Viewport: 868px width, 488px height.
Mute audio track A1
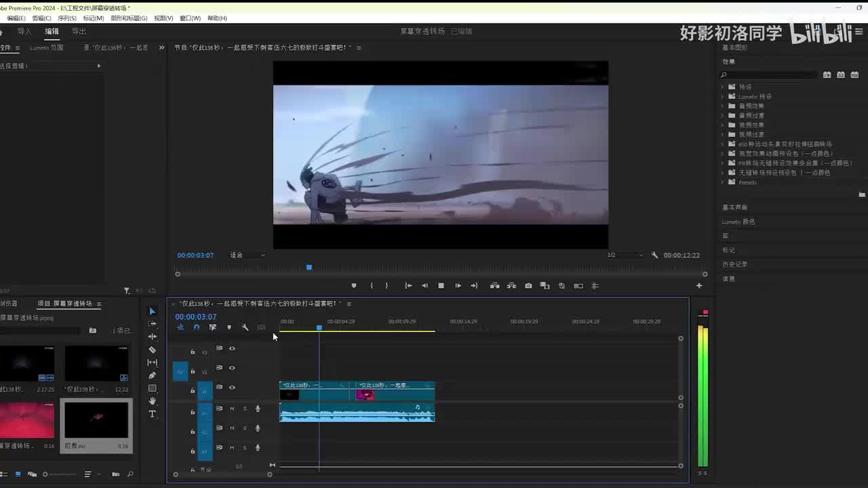pos(232,409)
